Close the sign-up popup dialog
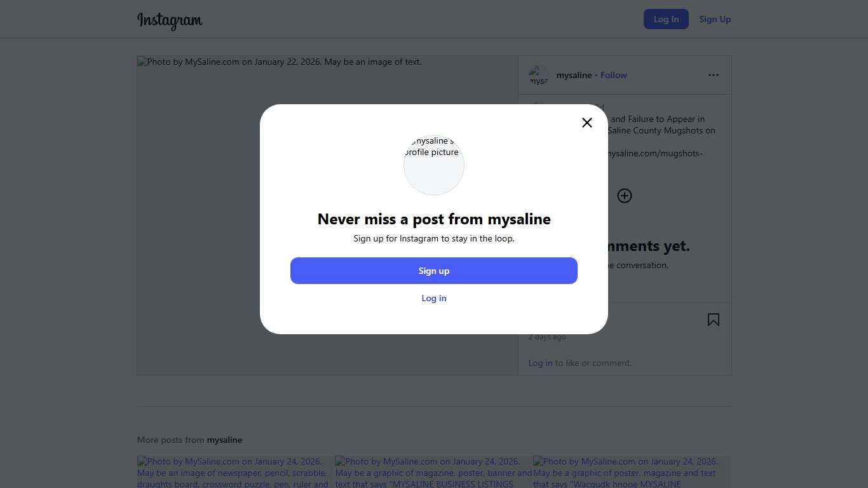Viewport: 868px width, 488px height. [x=587, y=123]
